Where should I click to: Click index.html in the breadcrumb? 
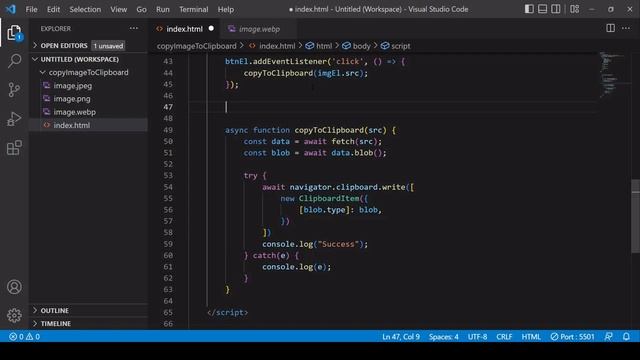tap(277, 46)
